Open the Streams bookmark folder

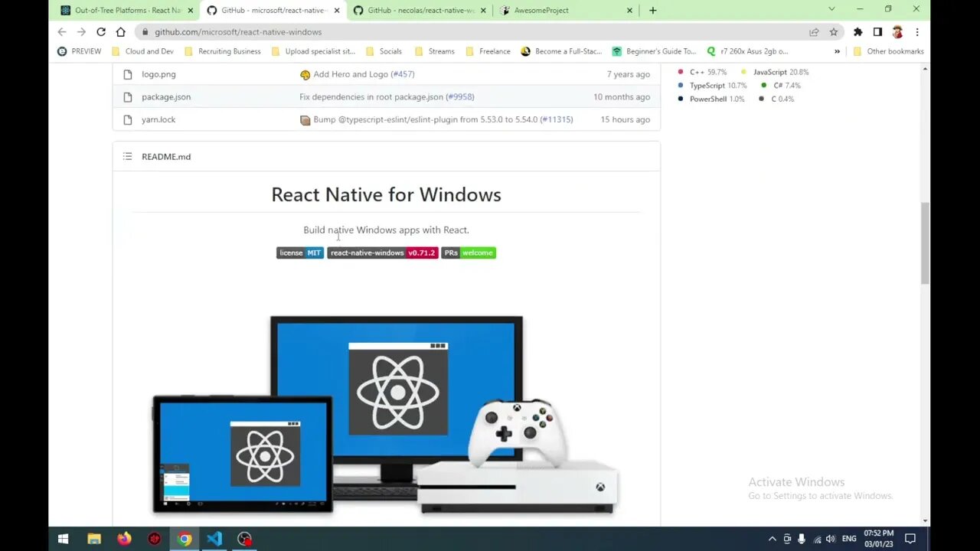point(435,51)
